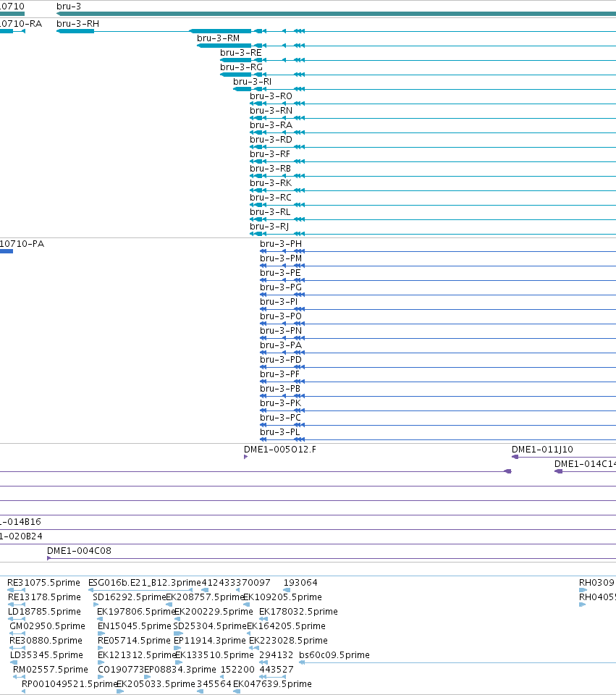616x695 pixels.
Task: Select EST EK223028.5prime
Action: tap(289, 641)
